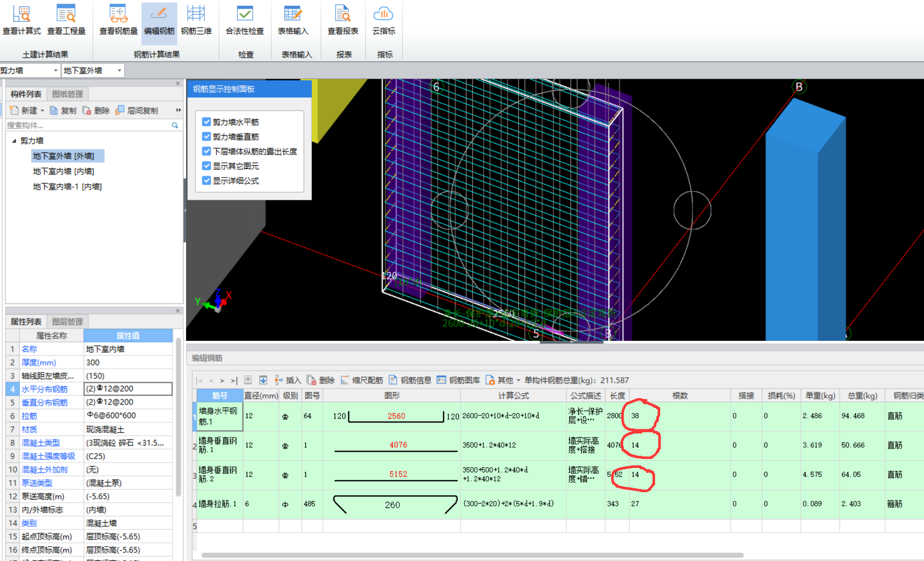Open 钢筋三维 view
This screenshot has height=561, width=924.
[x=196, y=20]
